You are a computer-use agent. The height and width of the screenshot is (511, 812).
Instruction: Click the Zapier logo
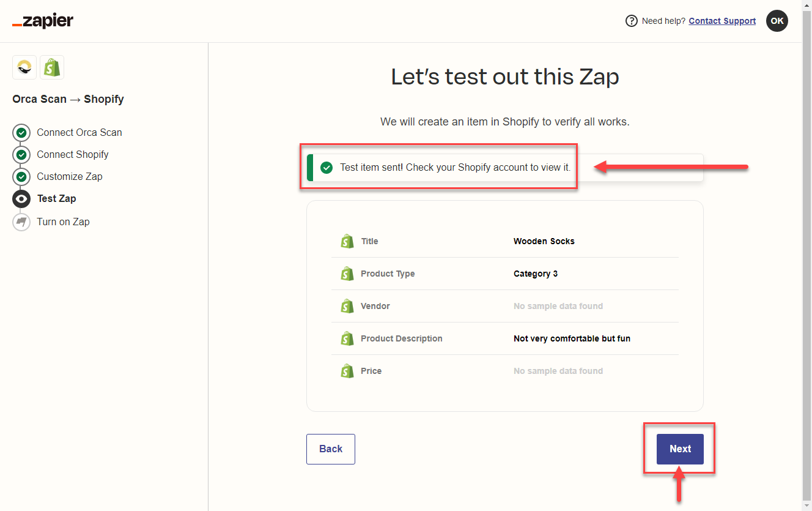[x=43, y=21]
